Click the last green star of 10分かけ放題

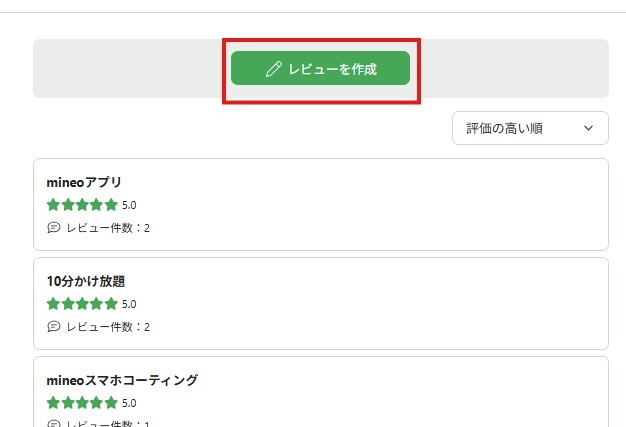coord(111,304)
